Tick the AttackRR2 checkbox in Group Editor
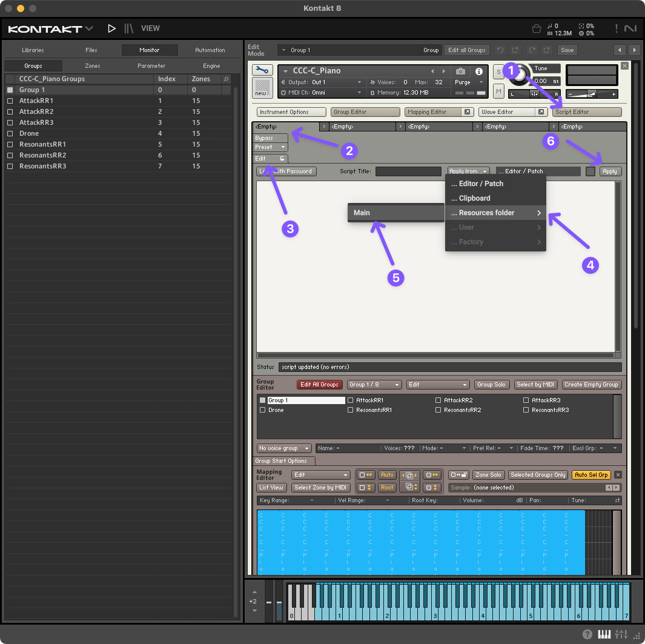This screenshot has width=645, height=644. tap(438, 400)
